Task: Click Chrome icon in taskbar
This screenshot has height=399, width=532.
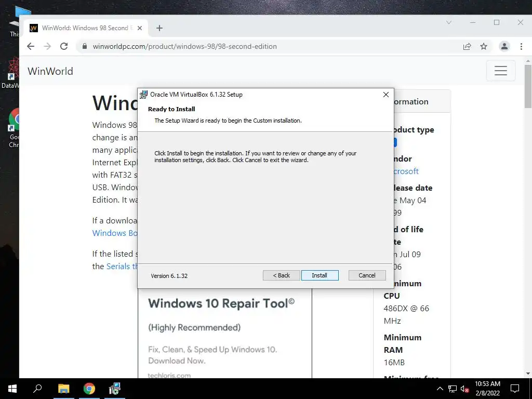Action: 89,389
